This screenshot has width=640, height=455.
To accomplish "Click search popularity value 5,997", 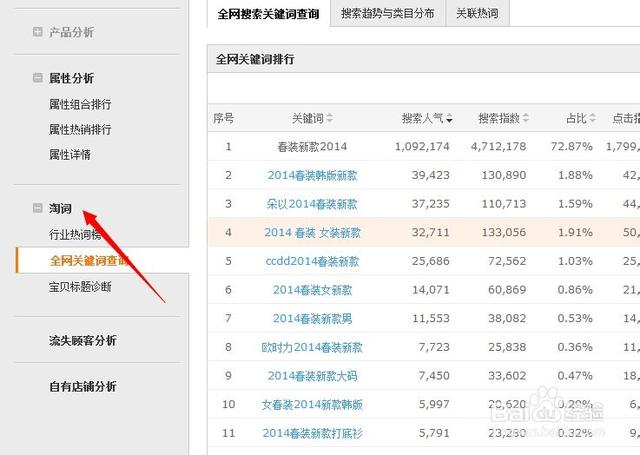I will [x=434, y=404].
